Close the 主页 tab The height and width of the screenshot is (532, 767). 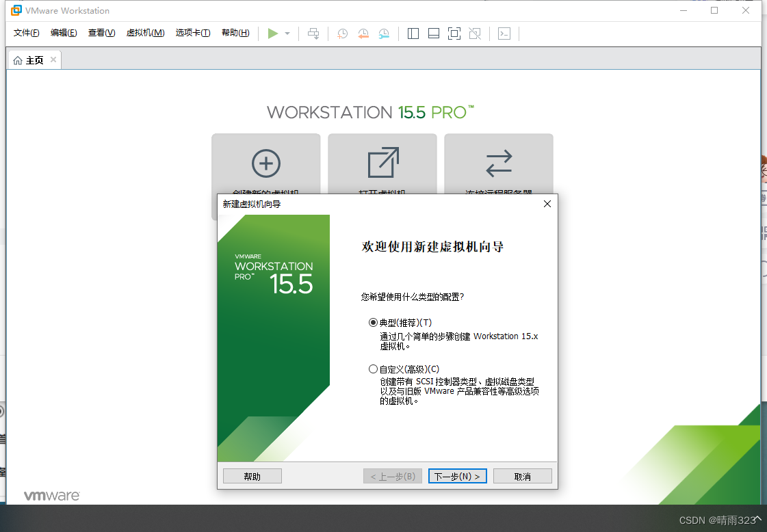pyautogui.click(x=53, y=59)
